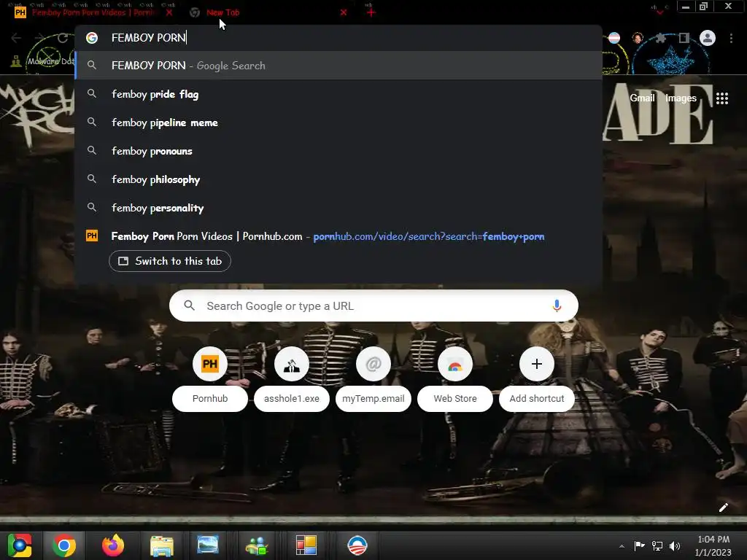This screenshot has height=560, width=747.
Task: Click the Google apps grid icon
Action: click(x=721, y=98)
